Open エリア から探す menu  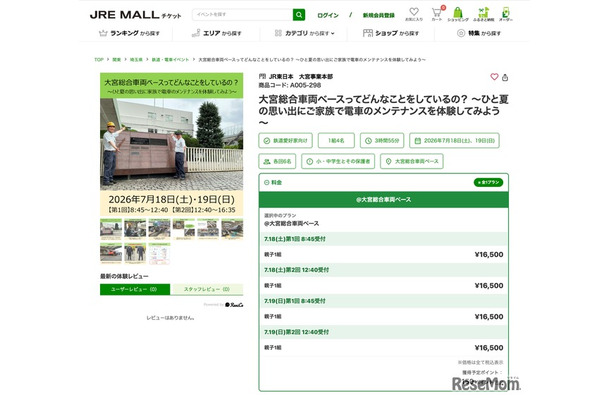217,33
